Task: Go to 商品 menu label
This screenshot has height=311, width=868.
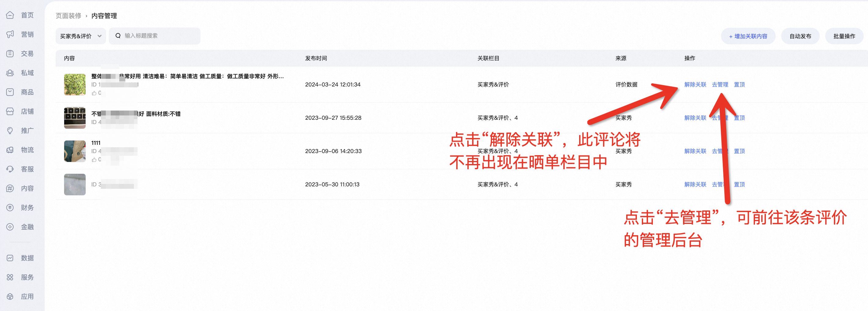Action: 27,92
